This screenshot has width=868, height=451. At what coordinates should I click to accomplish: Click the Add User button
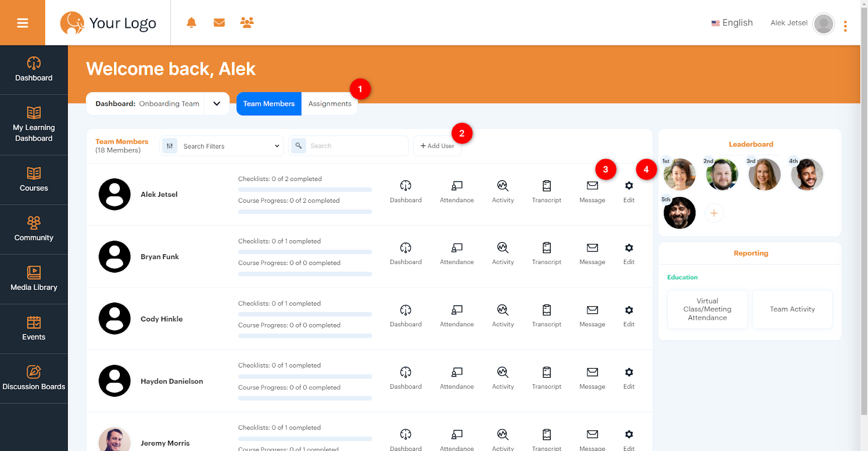coord(437,146)
